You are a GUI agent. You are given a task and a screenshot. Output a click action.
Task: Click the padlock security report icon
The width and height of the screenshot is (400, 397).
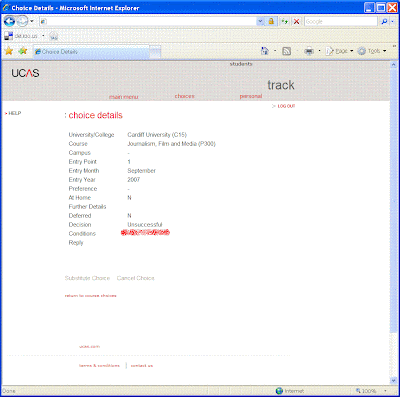tap(271, 22)
